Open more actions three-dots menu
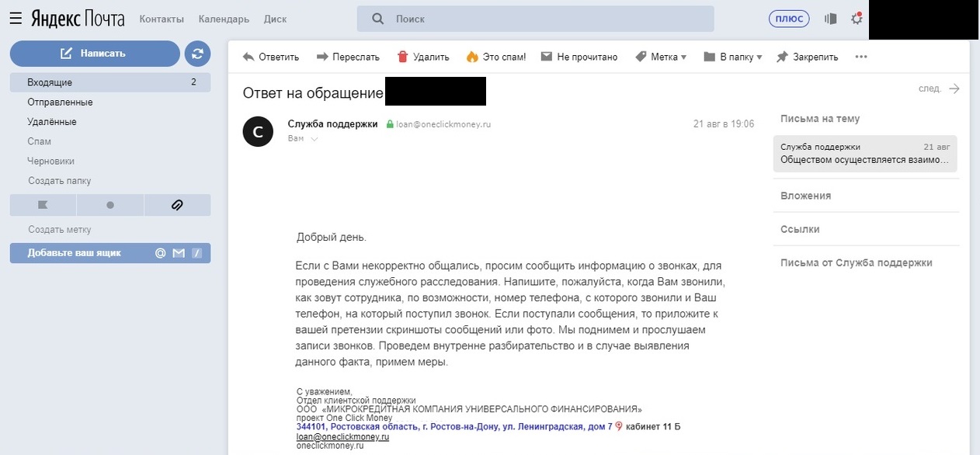 pyautogui.click(x=860, y=57)
